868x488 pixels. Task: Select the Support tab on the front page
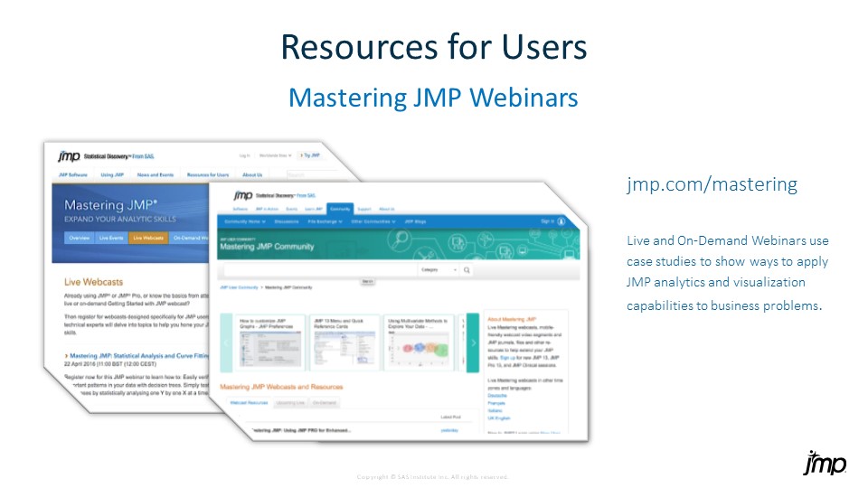tap(364, 209)
